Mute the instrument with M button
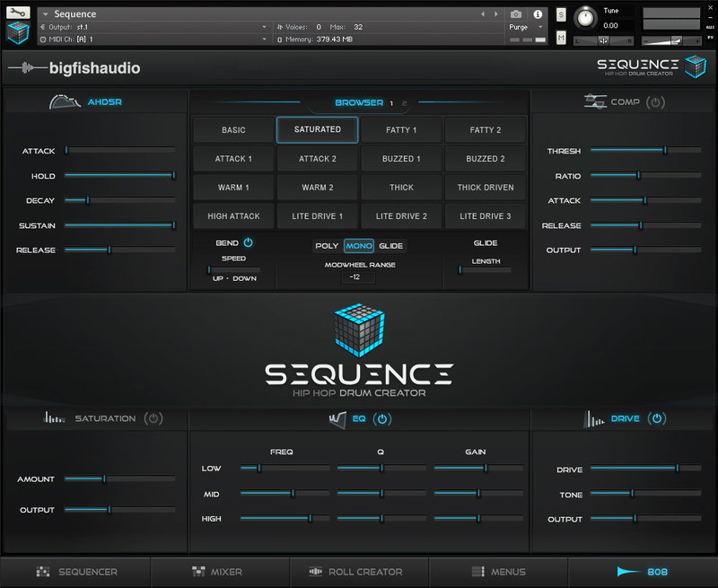 tap(561, 38)
